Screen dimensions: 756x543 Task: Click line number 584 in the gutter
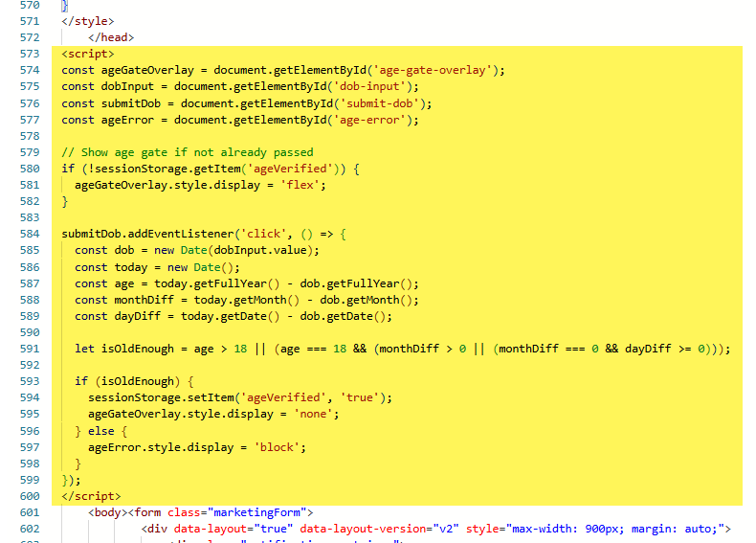coord(30,234)
